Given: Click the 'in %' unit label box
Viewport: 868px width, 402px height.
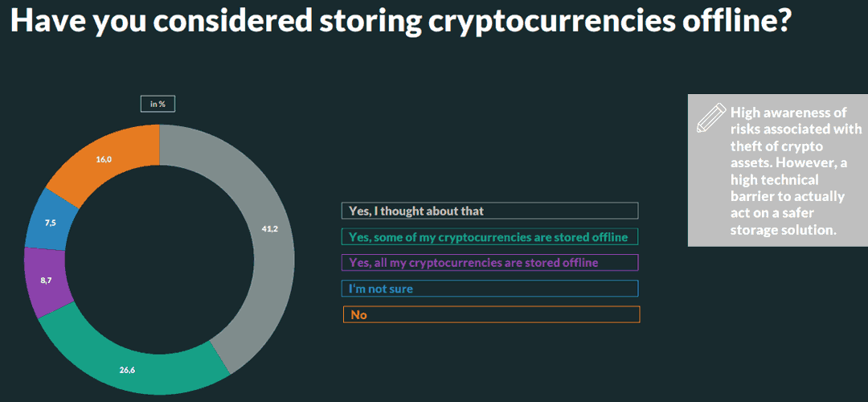Looking at the screenshot, I should (158, 104).
